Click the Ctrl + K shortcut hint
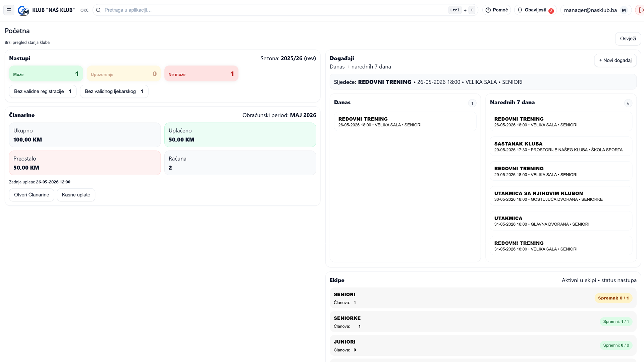 click(x=463, y=10)
